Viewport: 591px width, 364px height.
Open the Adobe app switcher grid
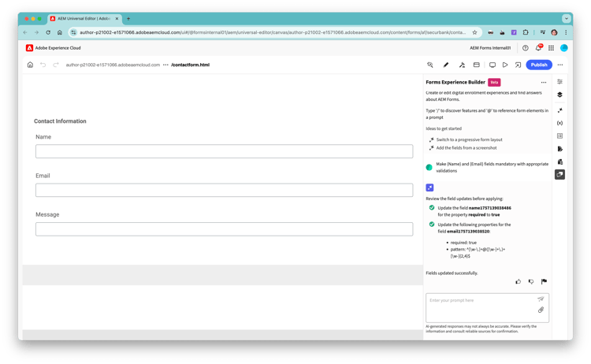pos(551,48)
